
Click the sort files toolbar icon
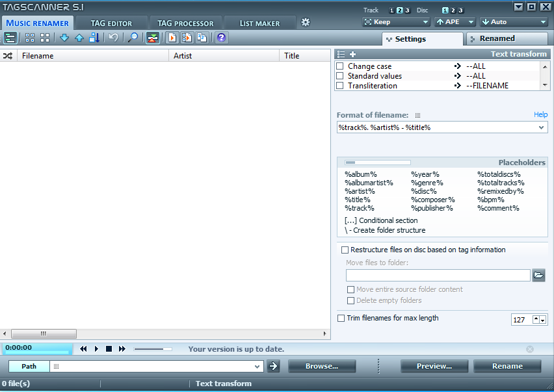(x=95, y=38)
